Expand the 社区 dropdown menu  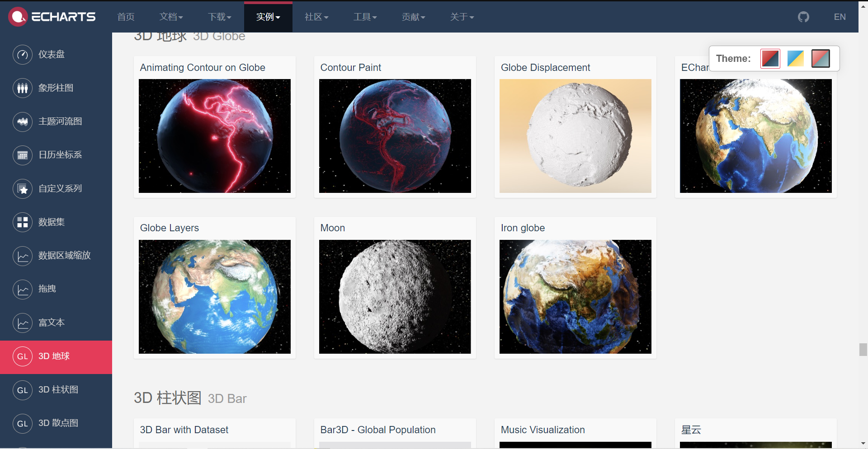click(x=316, y=17)
